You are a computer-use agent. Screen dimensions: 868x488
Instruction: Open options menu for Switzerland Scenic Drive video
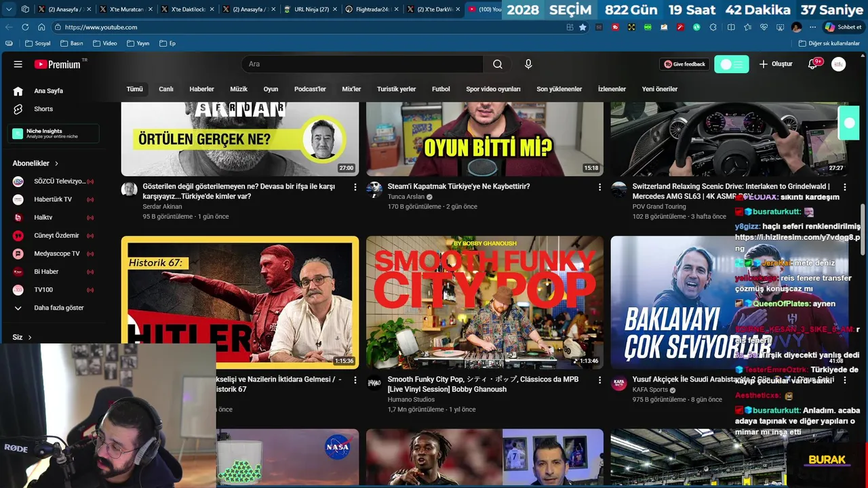click(844, 187)
